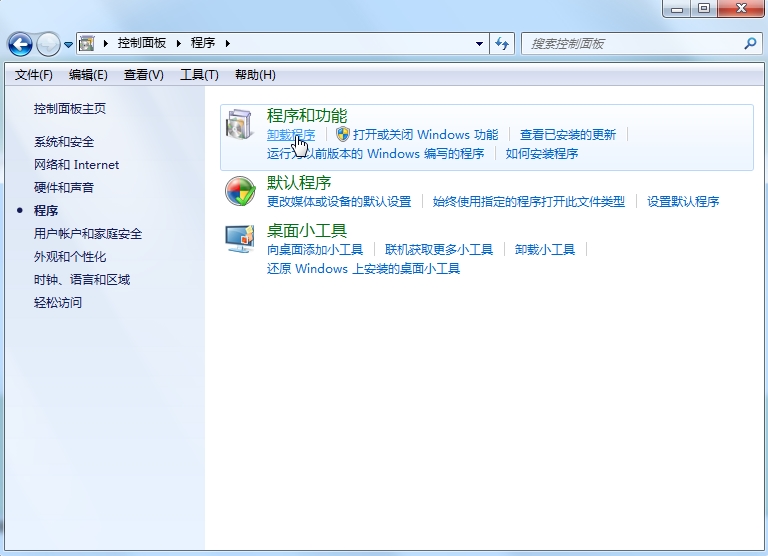The image size is (768, 556).
Task: Open the 文件(F) menu
Action: tap(33, 75)
